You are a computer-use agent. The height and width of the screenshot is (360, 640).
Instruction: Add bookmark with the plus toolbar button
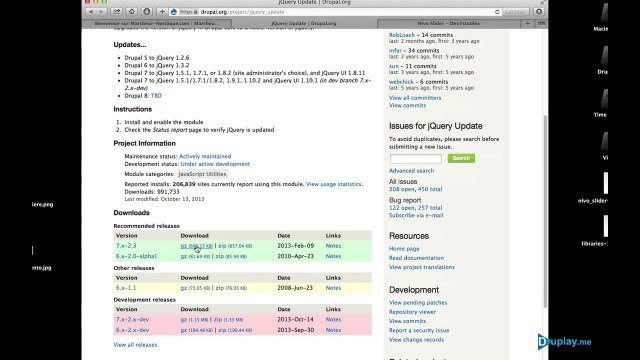point(162,12)
